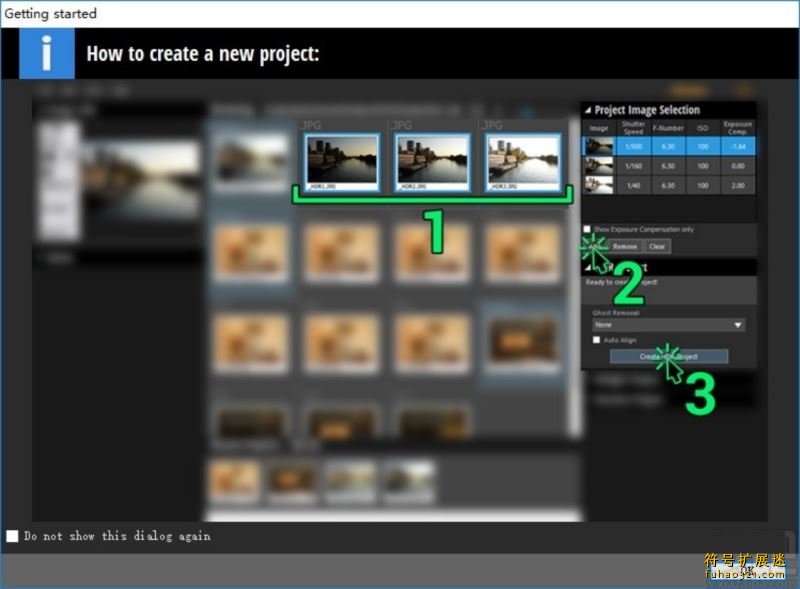Check 'Do not show this dialog again'
800x589 pixels.
click(13, 536)
